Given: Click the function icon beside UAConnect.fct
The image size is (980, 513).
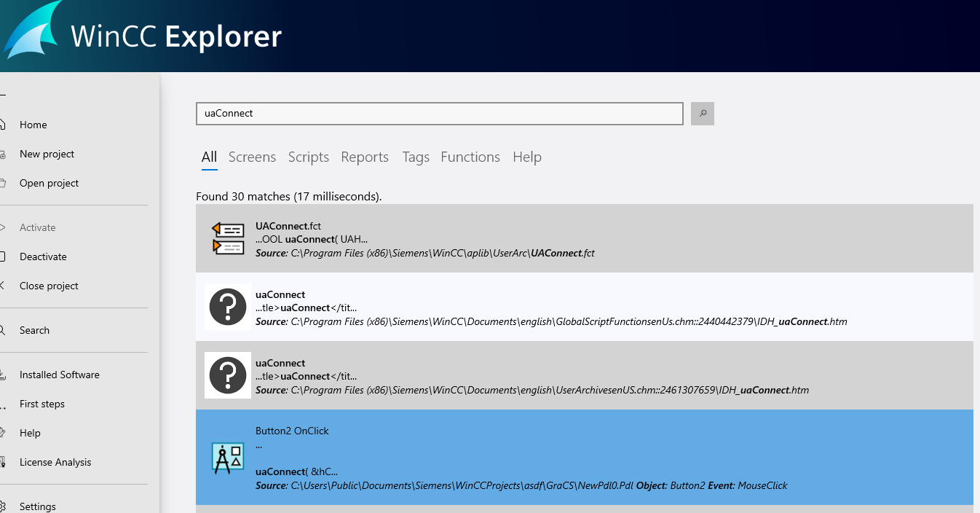Looking at the screenshot, I should 228,238.
